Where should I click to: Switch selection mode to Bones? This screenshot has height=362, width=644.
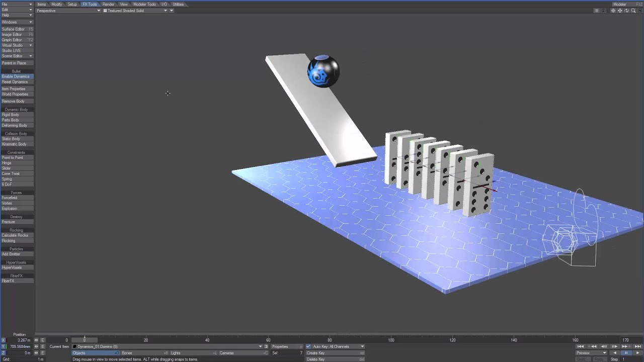(x=144, y=353)
